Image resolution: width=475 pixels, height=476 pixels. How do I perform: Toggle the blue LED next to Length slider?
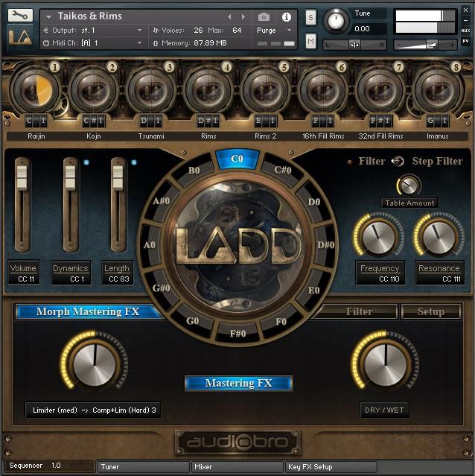[134, 162]
